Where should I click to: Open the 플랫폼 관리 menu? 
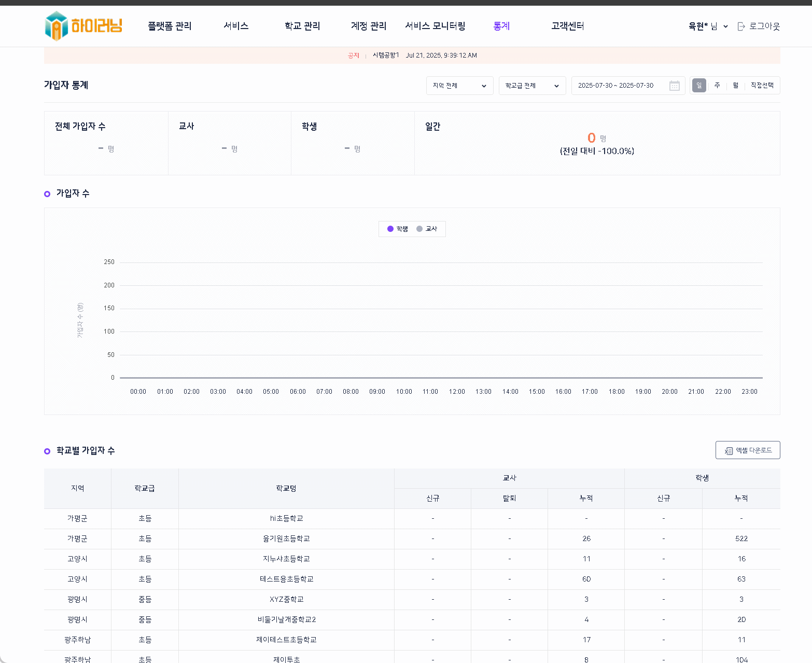point(170,26)
